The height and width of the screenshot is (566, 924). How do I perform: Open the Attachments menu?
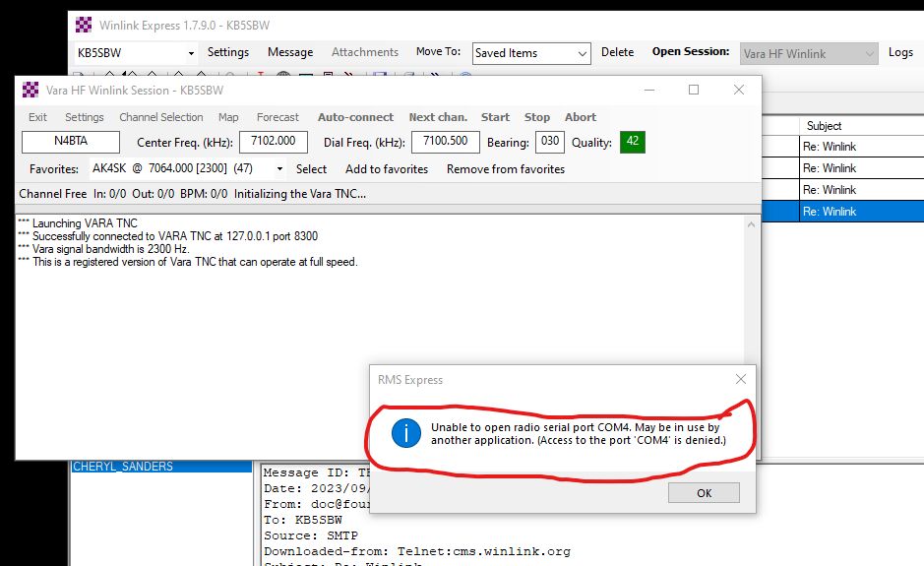click(365, 52)
